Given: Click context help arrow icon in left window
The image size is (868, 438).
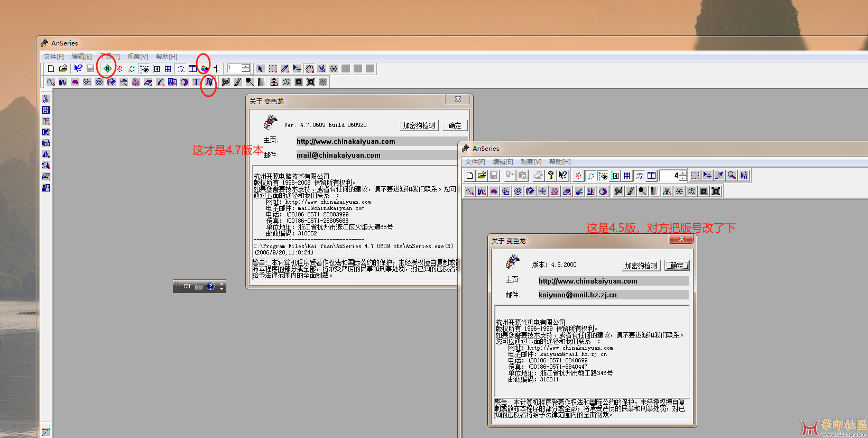Looking at the screenshot, I should 78,69.
